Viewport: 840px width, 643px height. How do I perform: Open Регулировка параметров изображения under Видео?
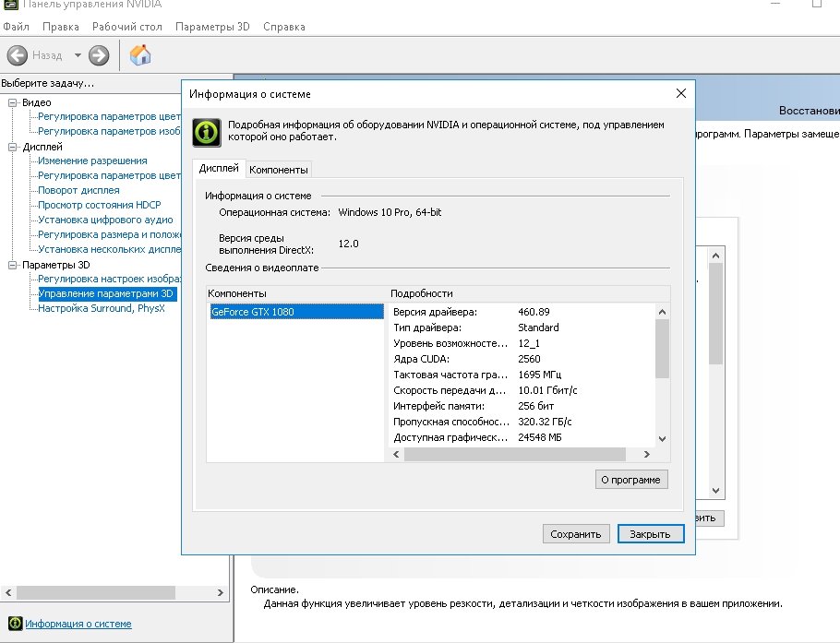[109, 131]
